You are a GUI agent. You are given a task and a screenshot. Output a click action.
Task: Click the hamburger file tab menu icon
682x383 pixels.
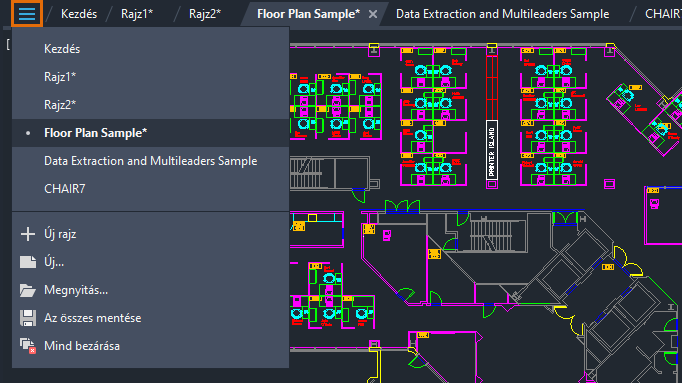click(x=27, y=13)
